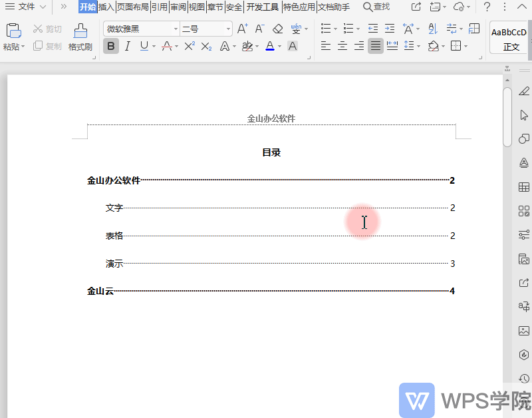Select center alignment
Viewport: 532px width, 418px height.
(x=342, y=46)
